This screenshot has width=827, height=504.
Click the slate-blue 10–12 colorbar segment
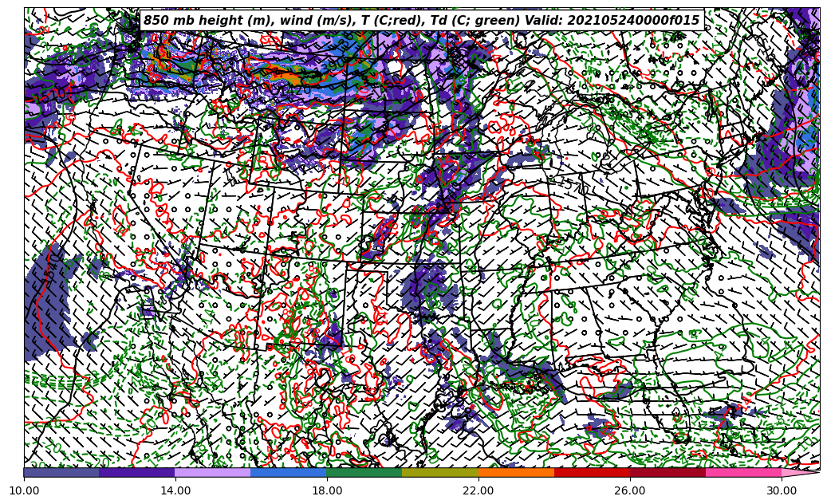[61, 472]
